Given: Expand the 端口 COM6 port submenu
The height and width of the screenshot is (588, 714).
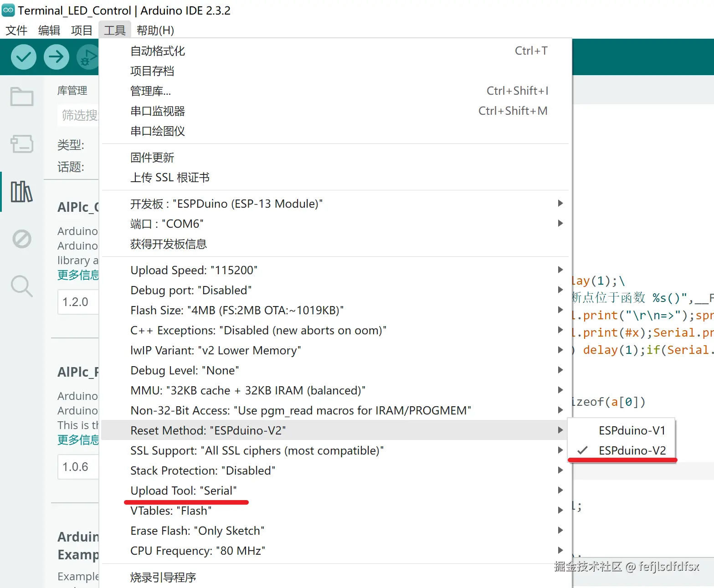Looking at the screenshot, I should pyautogui.click(x=335, y=224).
